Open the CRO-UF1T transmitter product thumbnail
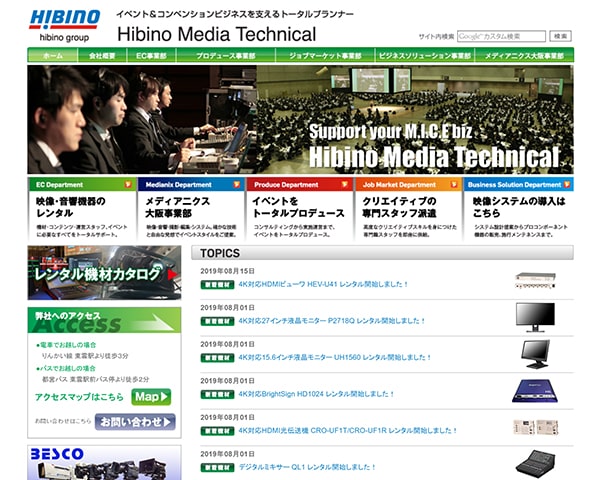 536,427
